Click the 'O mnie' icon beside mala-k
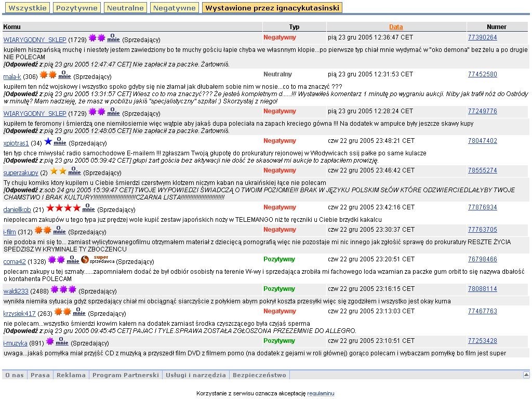This screenshot has width=532, height=399. (64, 75)
